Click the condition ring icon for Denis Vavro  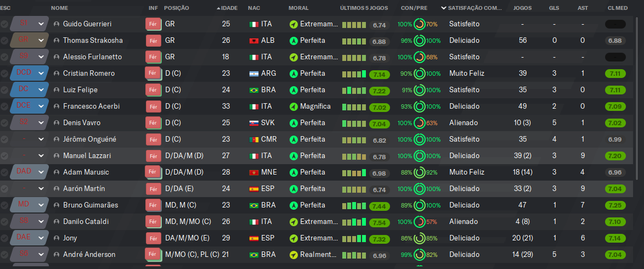pos(419,123)
